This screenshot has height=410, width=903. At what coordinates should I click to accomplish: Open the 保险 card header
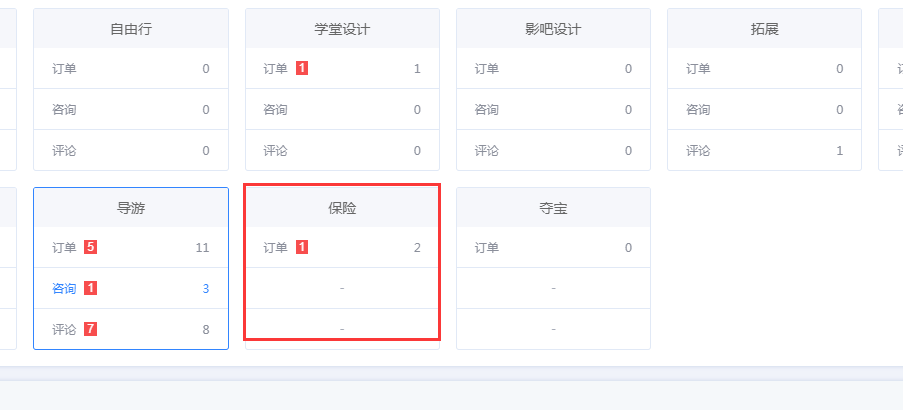coord(342,208)
